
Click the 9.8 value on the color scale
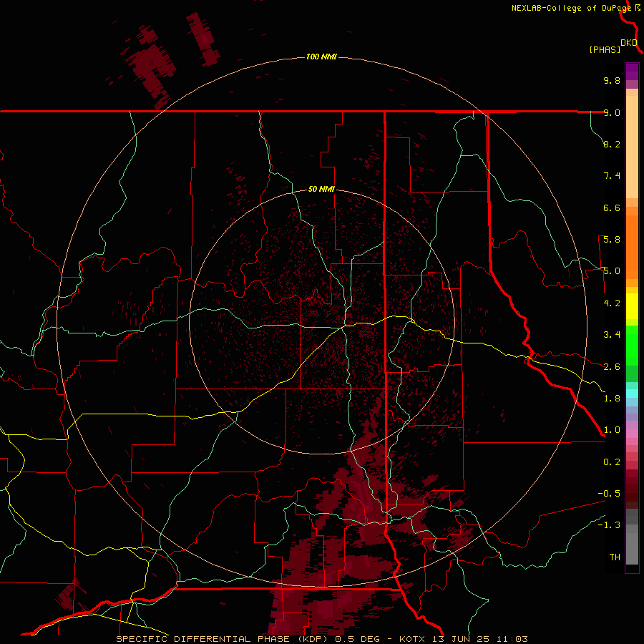(x=612, y=80)
